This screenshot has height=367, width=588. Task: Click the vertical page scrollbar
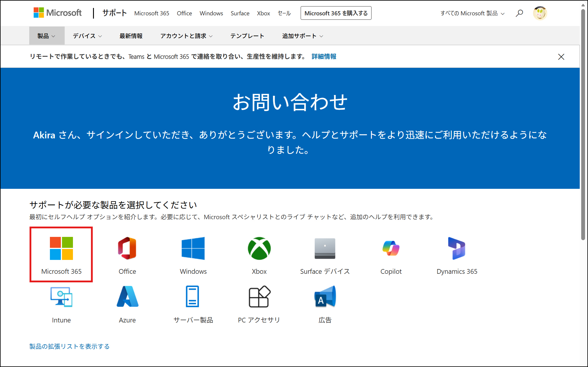click(583, 124)
